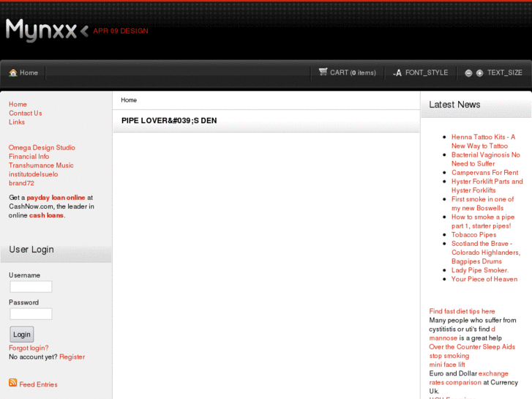532x399 pixels.
Task: Click the APR 09 DESIGN tagline
Action: 121,31
